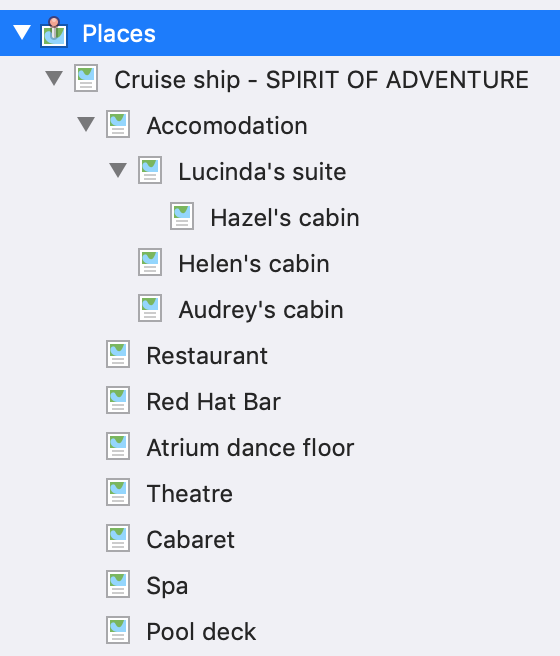Collapse the Accomodation group
The width and height of the screenshot is (560, 656).
[86, 124]
